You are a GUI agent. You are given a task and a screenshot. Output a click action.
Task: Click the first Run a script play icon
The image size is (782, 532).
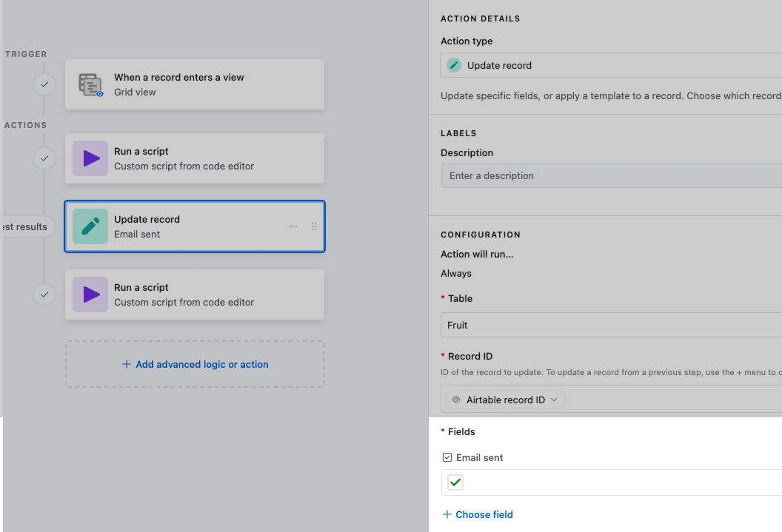pyautogui.click(x=90, y=158)
